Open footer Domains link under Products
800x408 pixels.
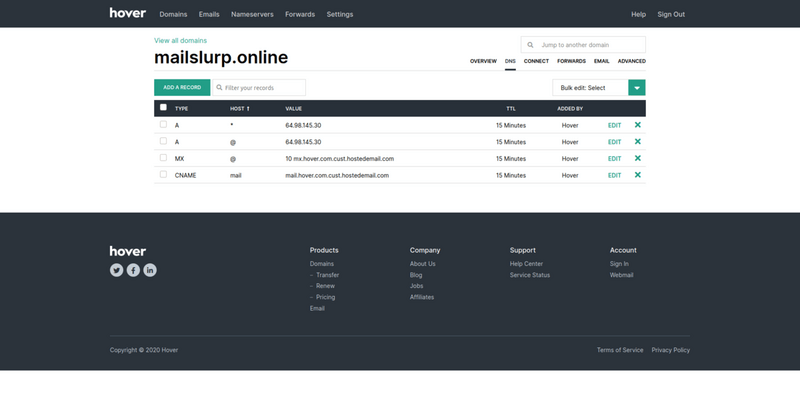click(x=322, y=264)
